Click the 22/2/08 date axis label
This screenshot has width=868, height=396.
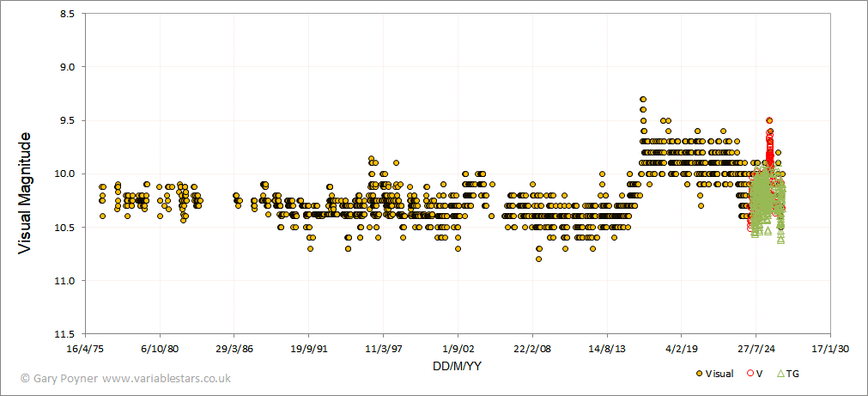tap(532, 350)
